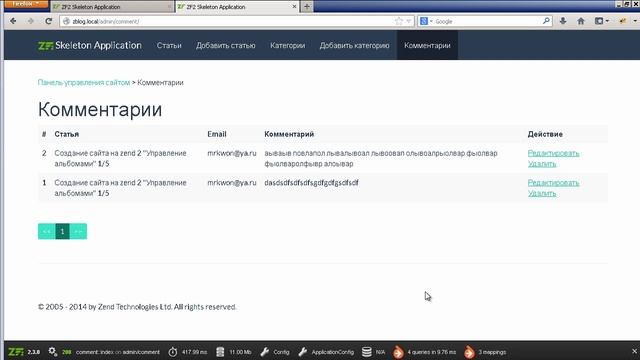Click the Комментарий column header
Image resolution: width=640 pixels, height=360 pixels.
(x=289, y=134)
